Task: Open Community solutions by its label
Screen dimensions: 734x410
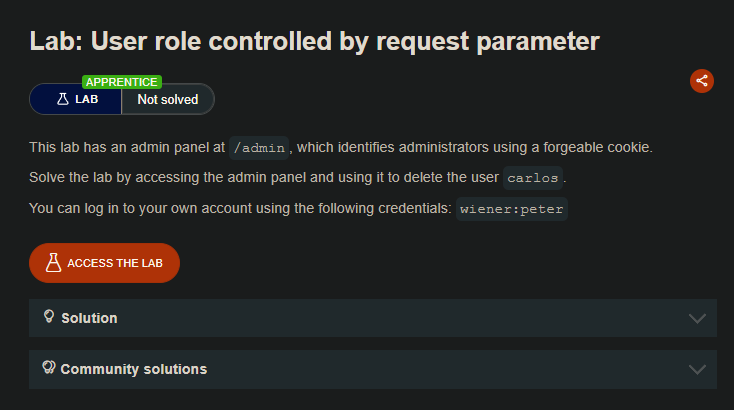Action: [x=133, y=369]
